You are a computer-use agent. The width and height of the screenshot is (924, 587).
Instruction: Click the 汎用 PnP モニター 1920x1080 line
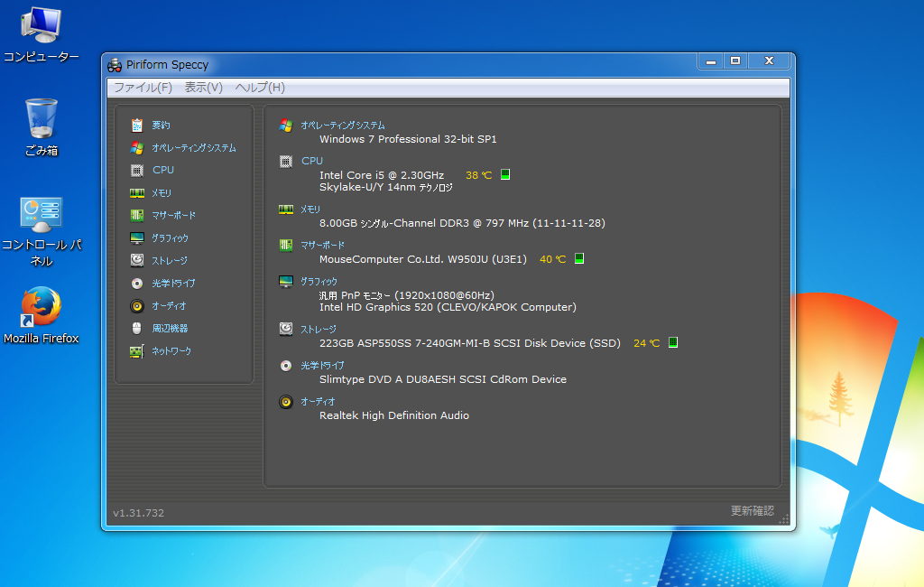[x=407, y=295]
